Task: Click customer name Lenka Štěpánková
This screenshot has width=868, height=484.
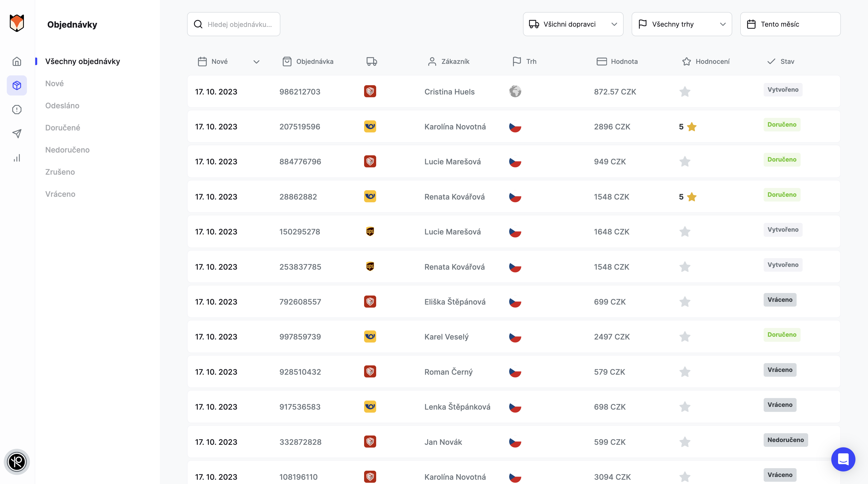Action: pyautogui.click(x=457, y=407)
